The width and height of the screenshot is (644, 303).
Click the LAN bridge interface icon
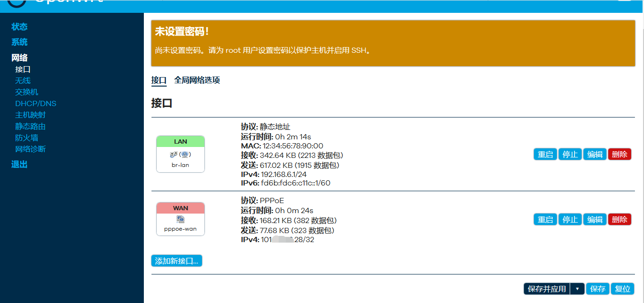point(180,155)
